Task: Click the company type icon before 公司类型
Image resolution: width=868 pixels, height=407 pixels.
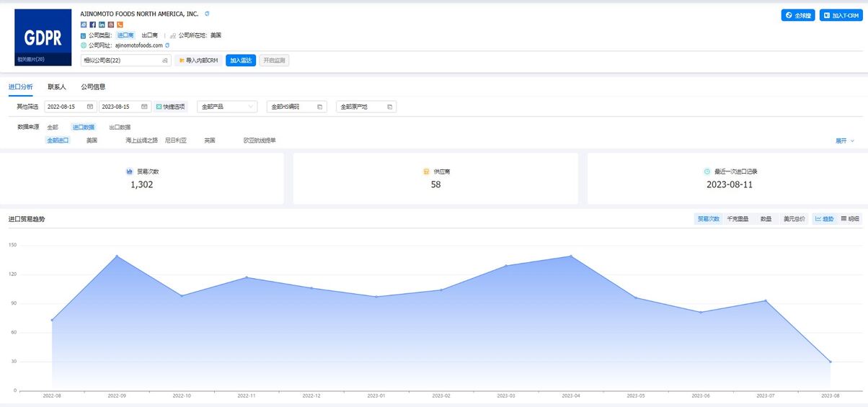Action: coord(84,35)
